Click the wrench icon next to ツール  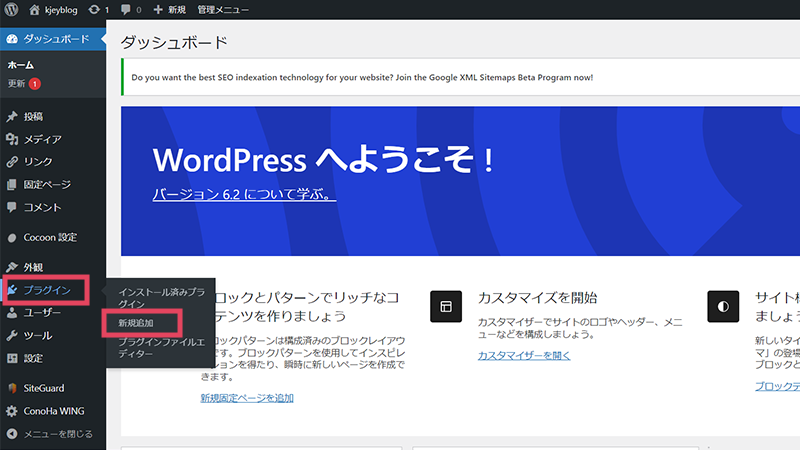click(12, 336)
